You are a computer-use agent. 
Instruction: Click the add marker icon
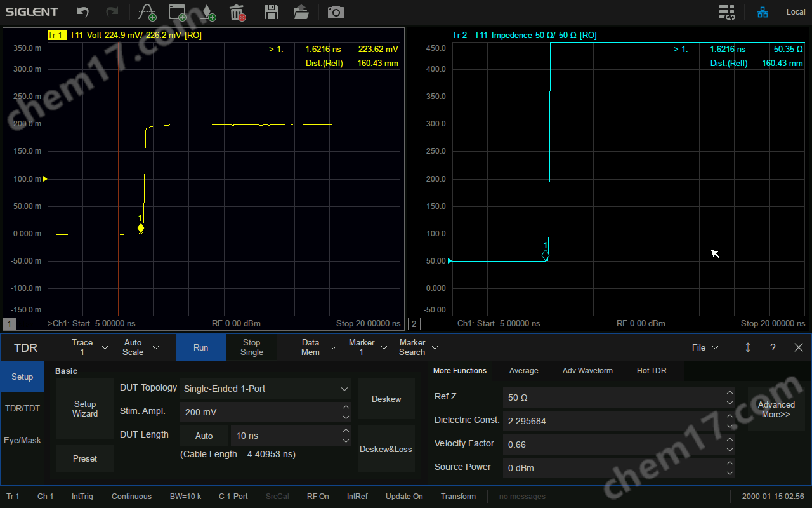coord(208,12)
